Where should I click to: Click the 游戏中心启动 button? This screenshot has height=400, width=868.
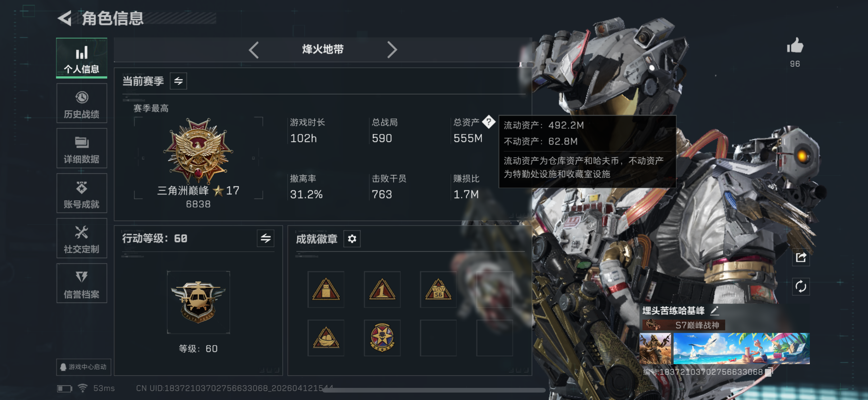click(x=84, y=367)
